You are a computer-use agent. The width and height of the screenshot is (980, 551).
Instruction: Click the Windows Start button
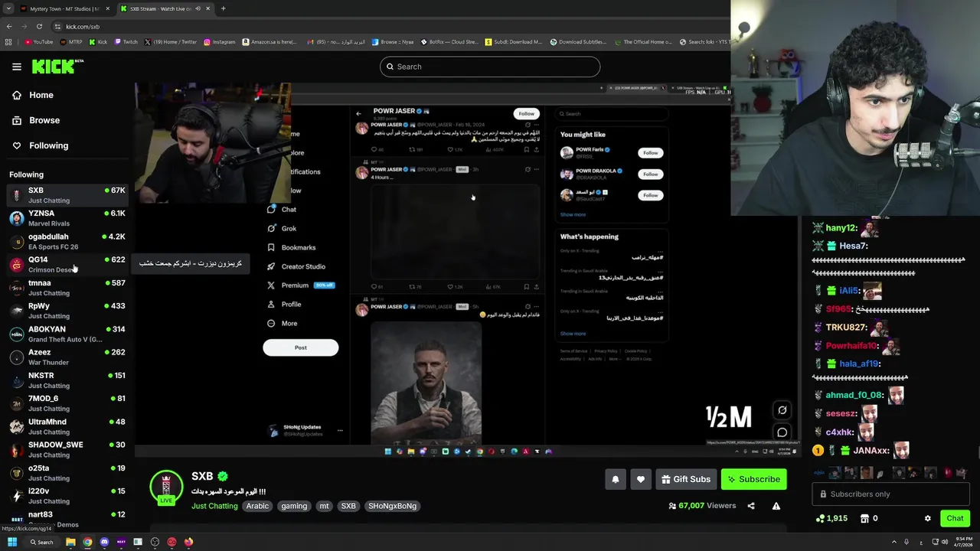tap(11, 542)
